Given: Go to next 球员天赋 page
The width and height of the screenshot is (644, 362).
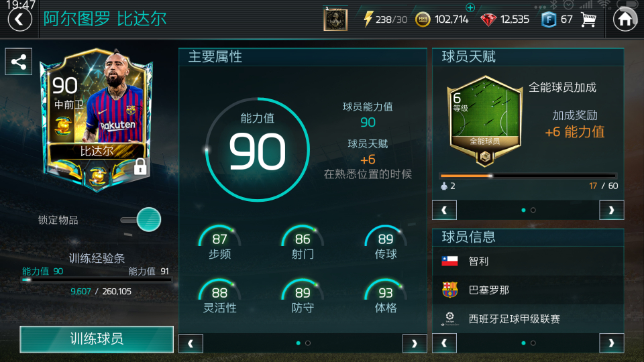Looking at the screenshot, I should pos(612,210).
